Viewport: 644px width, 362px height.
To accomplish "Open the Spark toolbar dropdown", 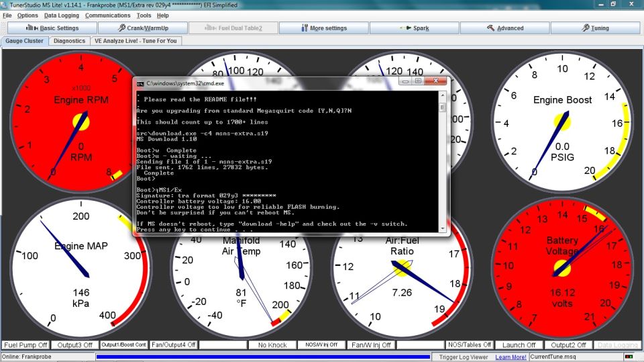I will pyautogui.click(x=415, y=28).
